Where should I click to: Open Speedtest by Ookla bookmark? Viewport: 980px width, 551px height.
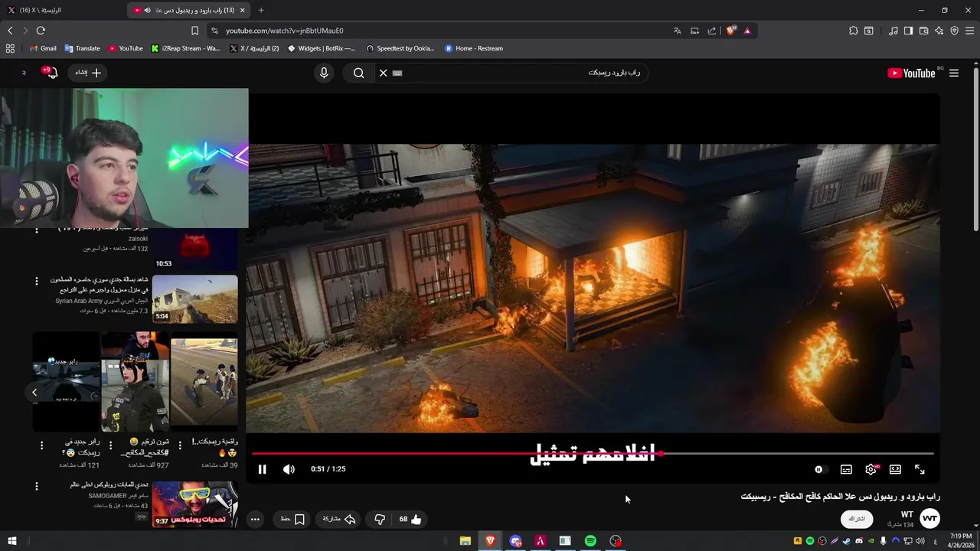(x=400, y=48)
